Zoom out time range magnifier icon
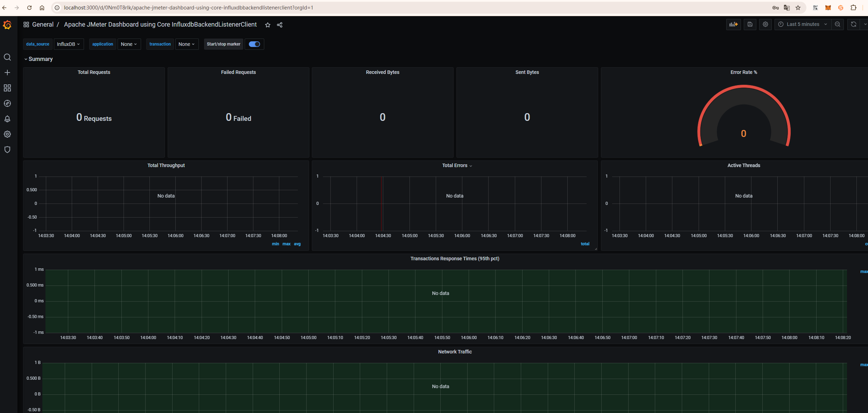868x413 pixels. coord(838,24)
